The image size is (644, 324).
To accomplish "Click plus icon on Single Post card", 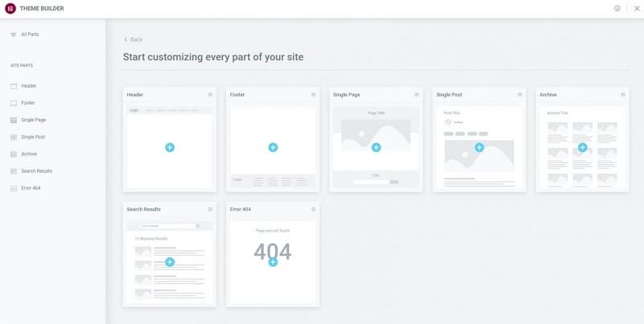I will (x=479, y=147).
